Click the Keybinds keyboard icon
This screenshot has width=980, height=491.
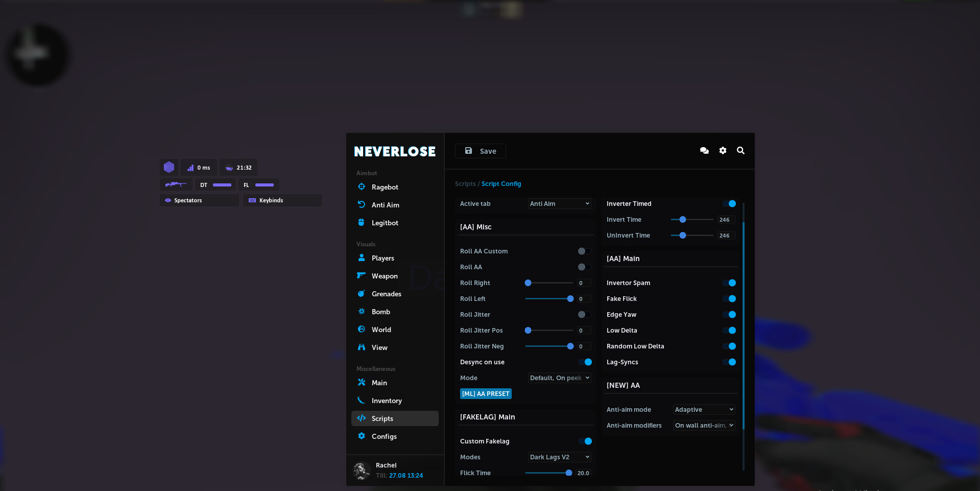[252, 200]
